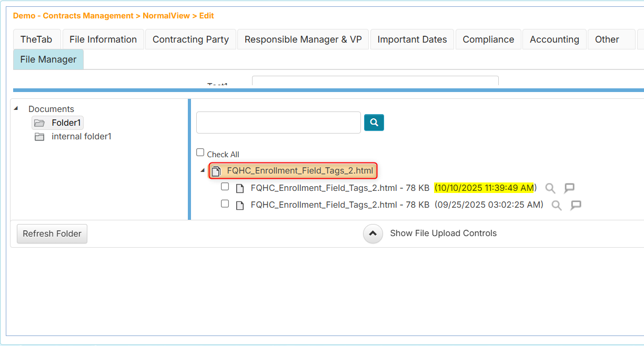This screenshot has height=346, width=644.
Task: Click the document icon of the highlighted HTML file
Action: (216, 170)
